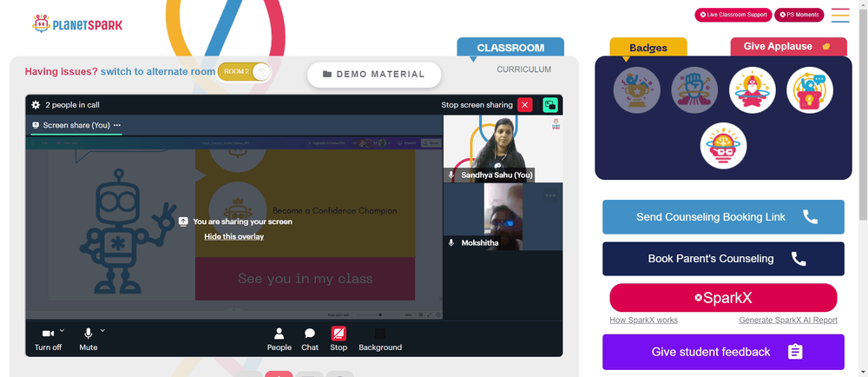Open Mokshitha tile three-dots menu
The height and width of the screenshot is (377, 868).
pyautogui.click(x=549, y=195)
